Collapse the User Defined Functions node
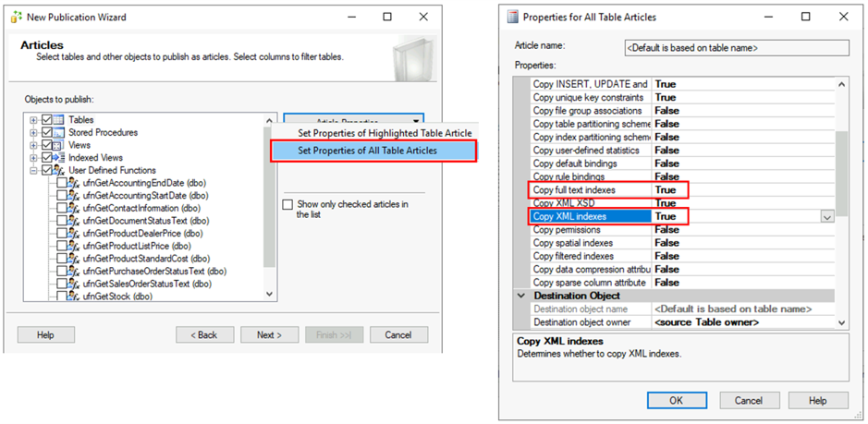This screenshot has width=868, height=424. (35, 171)
